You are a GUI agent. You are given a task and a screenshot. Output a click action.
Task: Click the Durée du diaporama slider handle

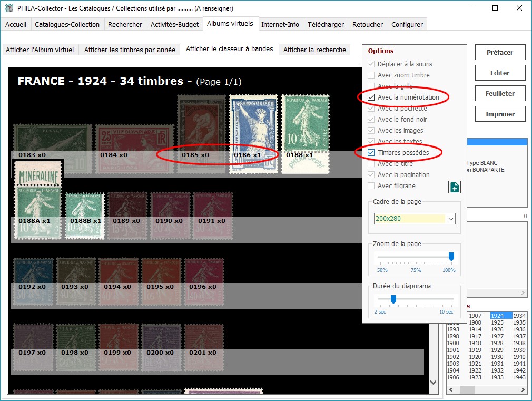(393, 299)
